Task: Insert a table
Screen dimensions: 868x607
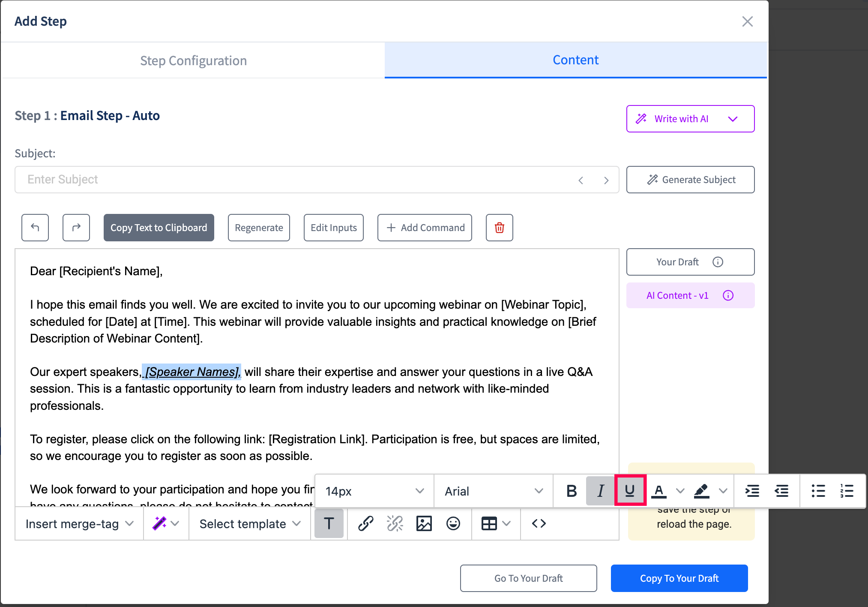Action: pos(489,523)
